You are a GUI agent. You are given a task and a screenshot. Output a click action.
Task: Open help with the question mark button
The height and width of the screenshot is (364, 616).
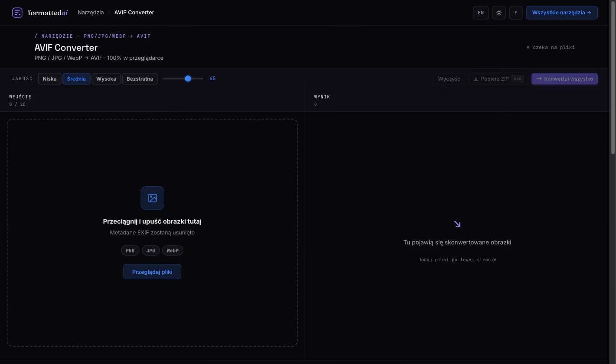point(515,13)
